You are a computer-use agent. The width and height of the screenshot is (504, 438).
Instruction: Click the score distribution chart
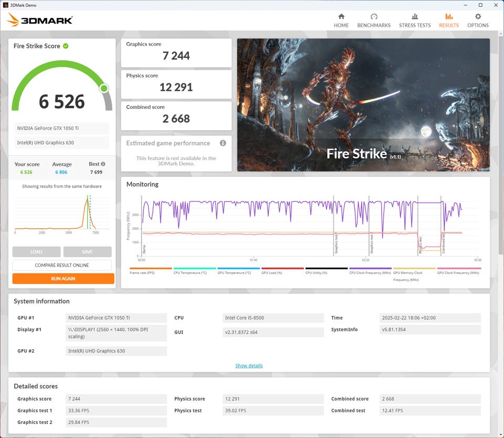[x=62, y=215]
